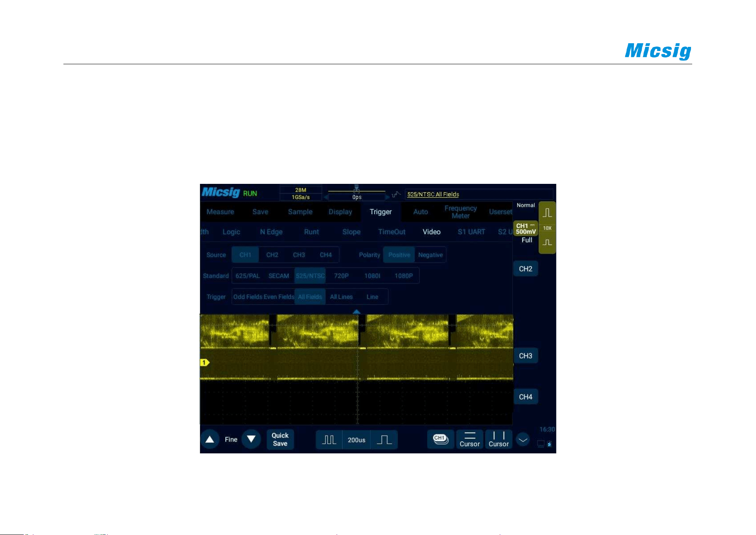The image size is (756, 535).
Task: Turn on channel CH2
Action: 525,269
